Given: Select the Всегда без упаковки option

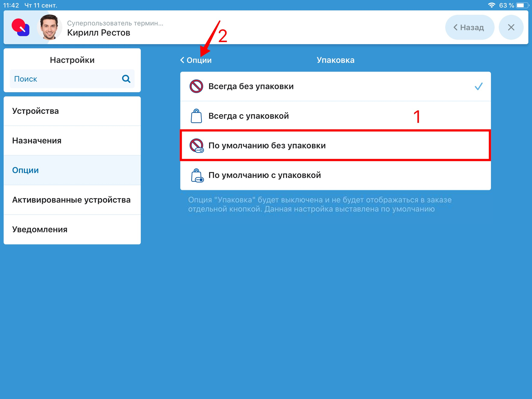Looking at the screenshot, I should [x=335, y=86].
